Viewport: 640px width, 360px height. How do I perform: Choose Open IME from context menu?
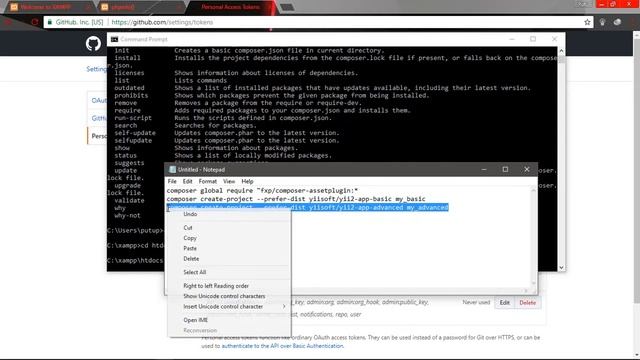[196, 320]
